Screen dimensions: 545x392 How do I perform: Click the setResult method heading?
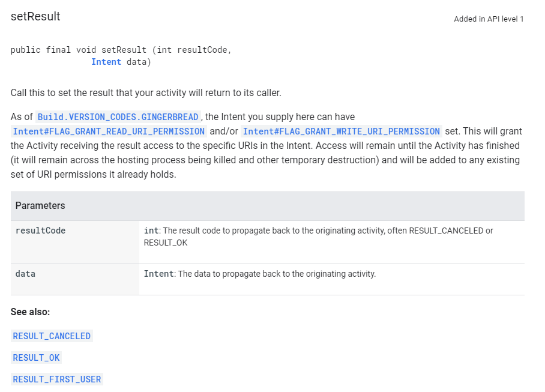point(35,17)
